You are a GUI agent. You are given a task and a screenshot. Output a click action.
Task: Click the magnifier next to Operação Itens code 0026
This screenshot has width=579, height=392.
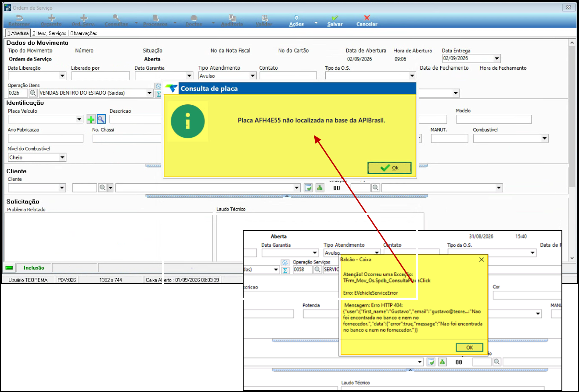tap(33, 93)
